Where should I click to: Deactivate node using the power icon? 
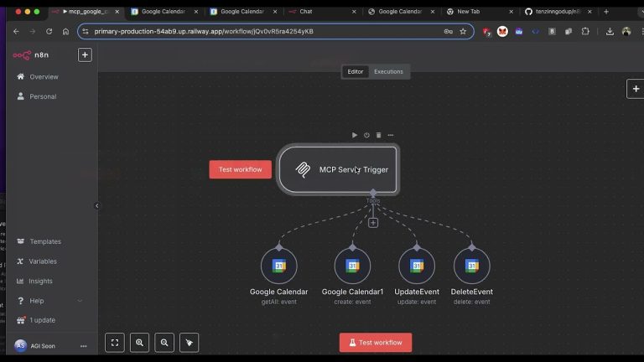click(366, 135)
